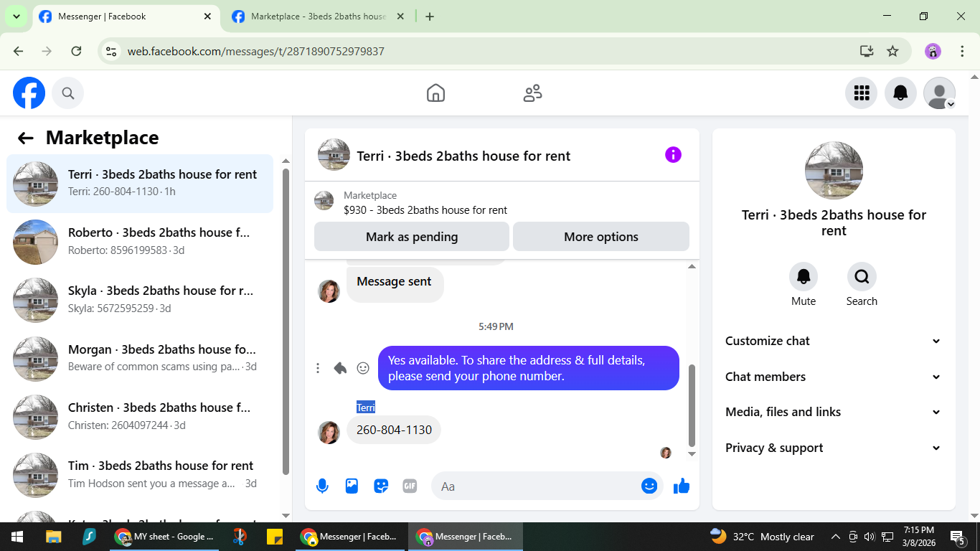The height and width of the screenshot is (551, 980).
Task: Switch to the Marketplace 3beds 2baths tab
Action: point(319,17)
